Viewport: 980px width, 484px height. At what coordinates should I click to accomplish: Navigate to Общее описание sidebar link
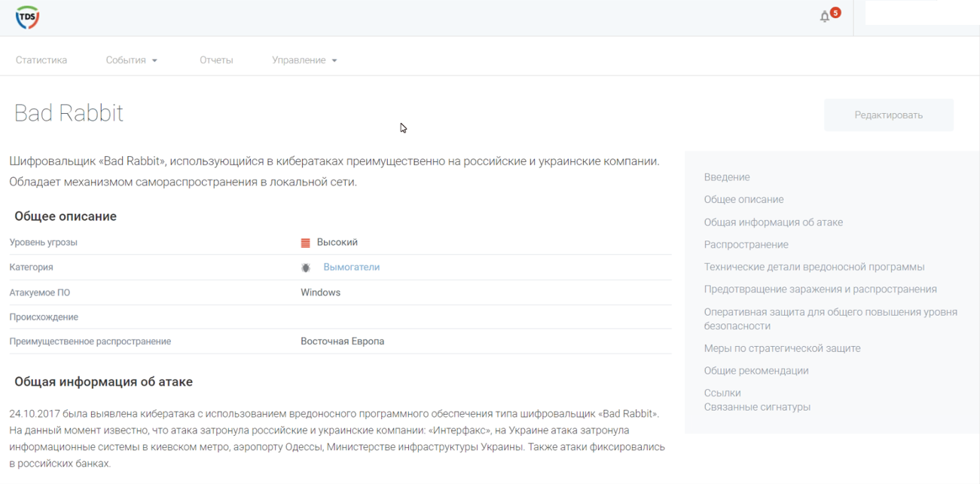click(x=743, y=200)
